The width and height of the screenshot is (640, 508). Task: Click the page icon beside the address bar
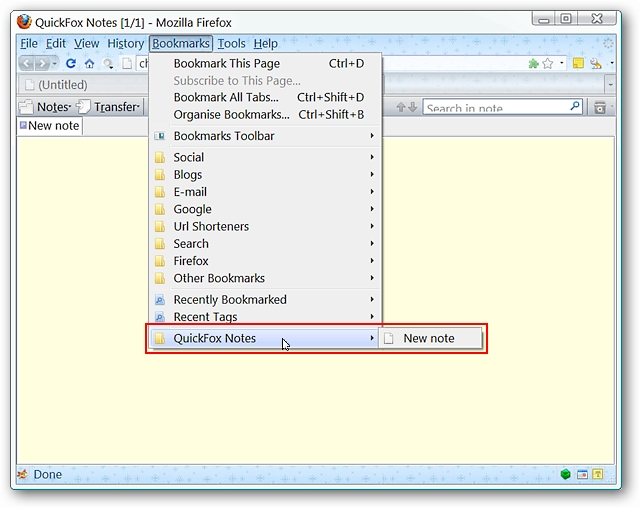click(127, 64)
